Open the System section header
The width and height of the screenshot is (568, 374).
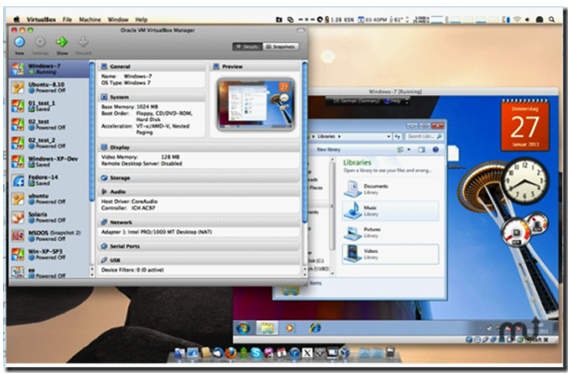[x=152, y=97]
